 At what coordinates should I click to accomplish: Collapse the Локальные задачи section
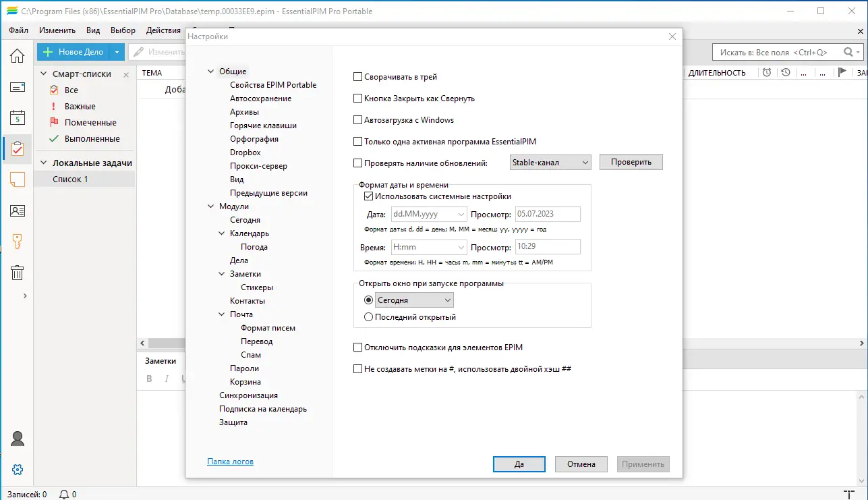pyautogui.click(x=44, y=163)
